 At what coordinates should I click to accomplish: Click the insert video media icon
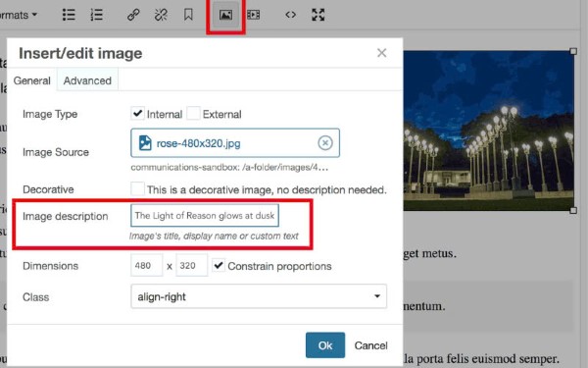pyautogui.click(x=254, y=15)
